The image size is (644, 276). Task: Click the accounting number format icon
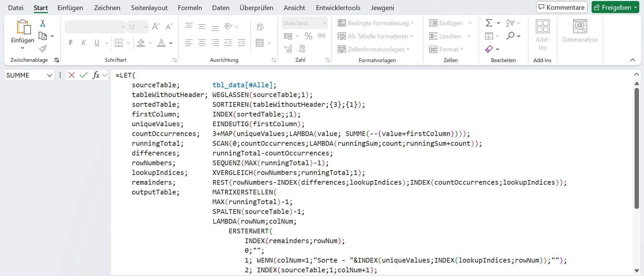point(288,36)
